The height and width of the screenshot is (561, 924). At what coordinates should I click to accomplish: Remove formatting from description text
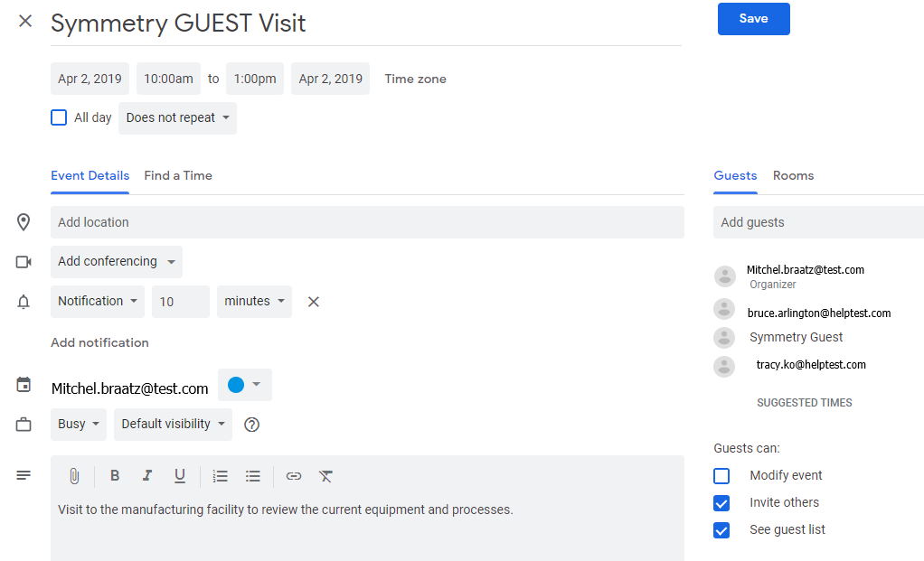tap(325, 476)
